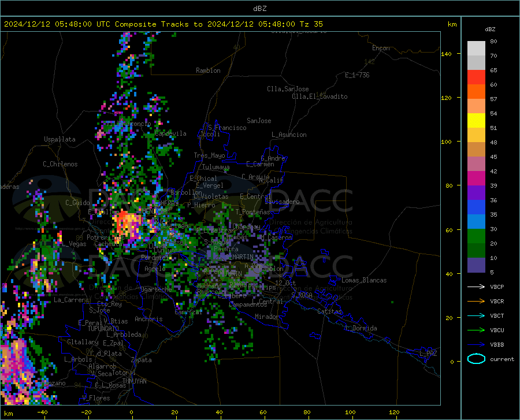This screenshot has height=420, width=520.
Task: Click the '2024/12/12 05:48:00 UTC Composite Tracks' header
Action: point(99,24)
